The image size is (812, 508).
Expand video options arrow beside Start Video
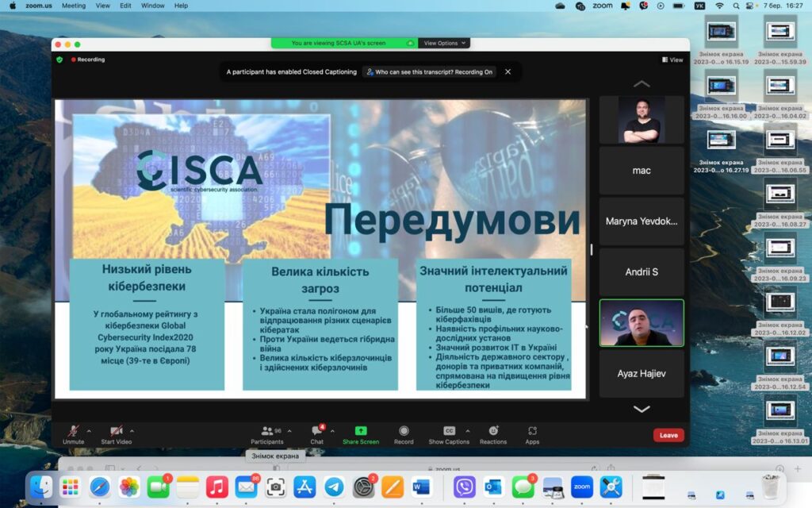(132, 431)
